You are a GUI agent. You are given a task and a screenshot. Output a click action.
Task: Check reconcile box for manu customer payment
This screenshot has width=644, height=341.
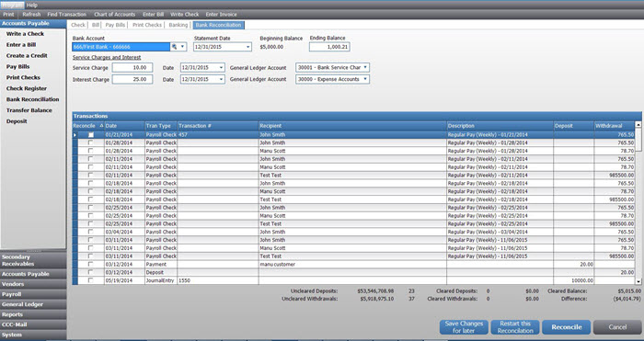click(90, 265)
